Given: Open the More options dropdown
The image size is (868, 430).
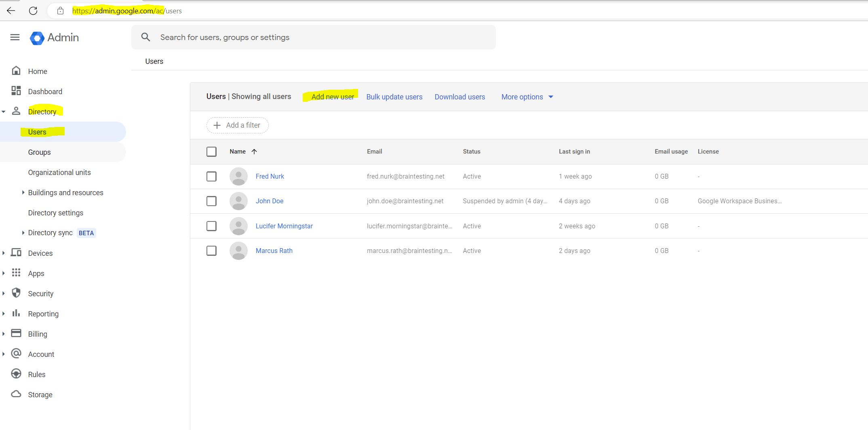Looking at the screenshot, I should click(x=526, y=97).
